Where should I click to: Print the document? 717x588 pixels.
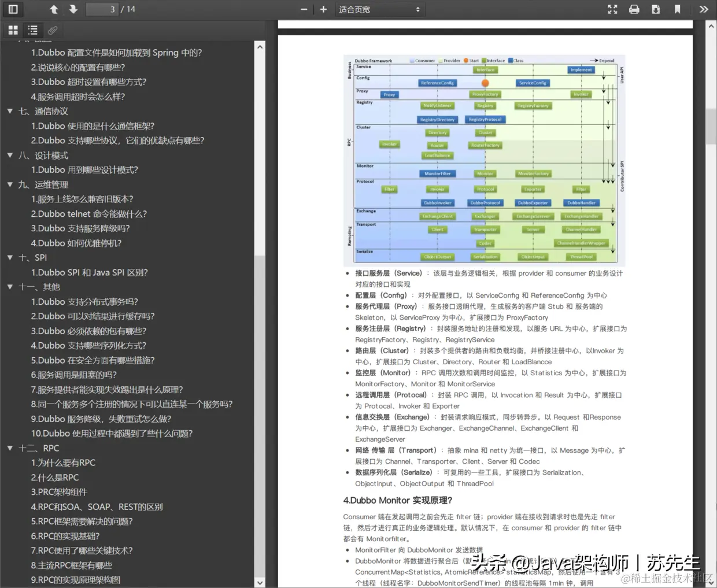[x=634, y=9]
